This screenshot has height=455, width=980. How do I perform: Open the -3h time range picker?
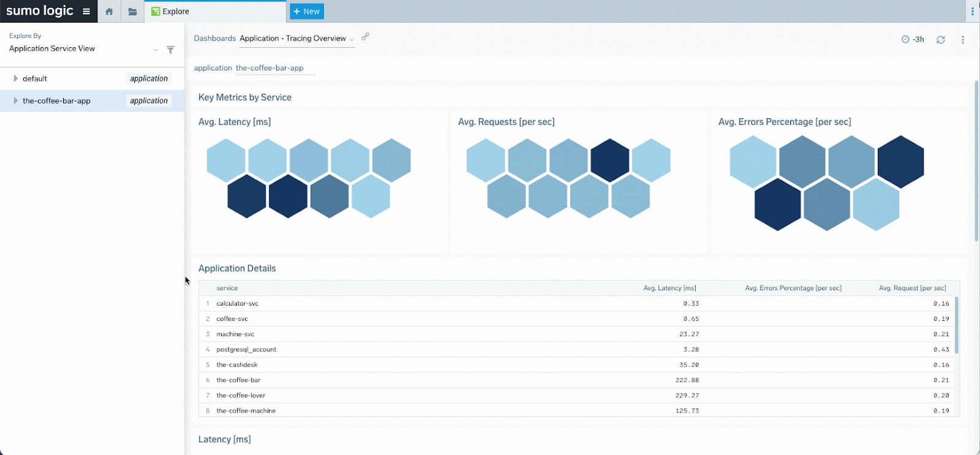tap(913, 39)
